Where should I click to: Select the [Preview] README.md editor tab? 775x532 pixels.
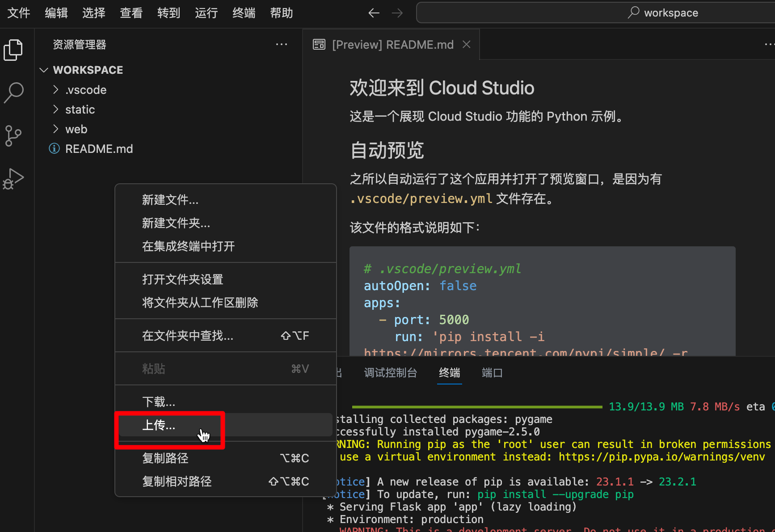pos(392,44)
